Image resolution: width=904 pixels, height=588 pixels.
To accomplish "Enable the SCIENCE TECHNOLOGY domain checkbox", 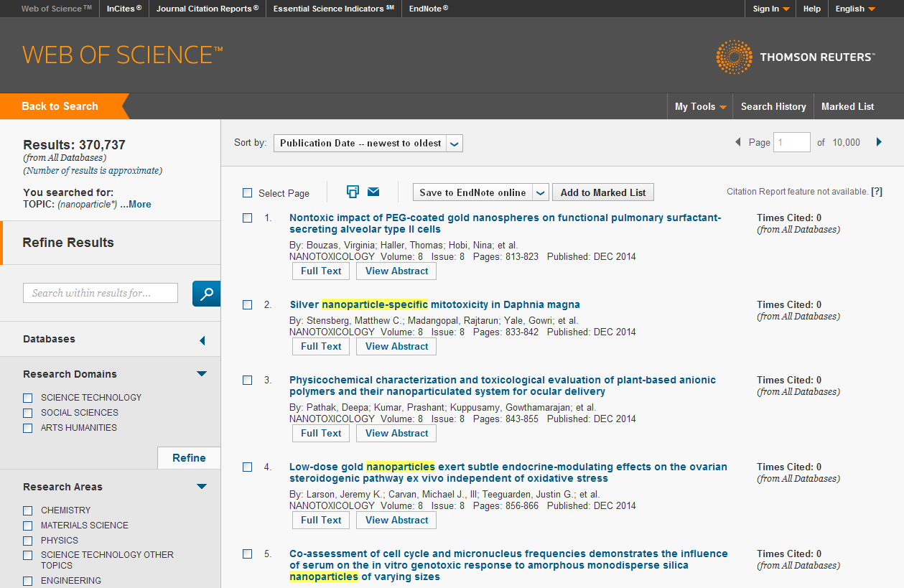I will coord(28,398).
